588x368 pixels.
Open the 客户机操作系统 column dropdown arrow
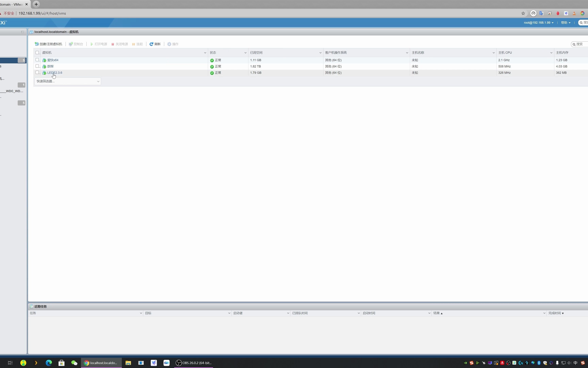pyautogui.click(x=407, y=53)
